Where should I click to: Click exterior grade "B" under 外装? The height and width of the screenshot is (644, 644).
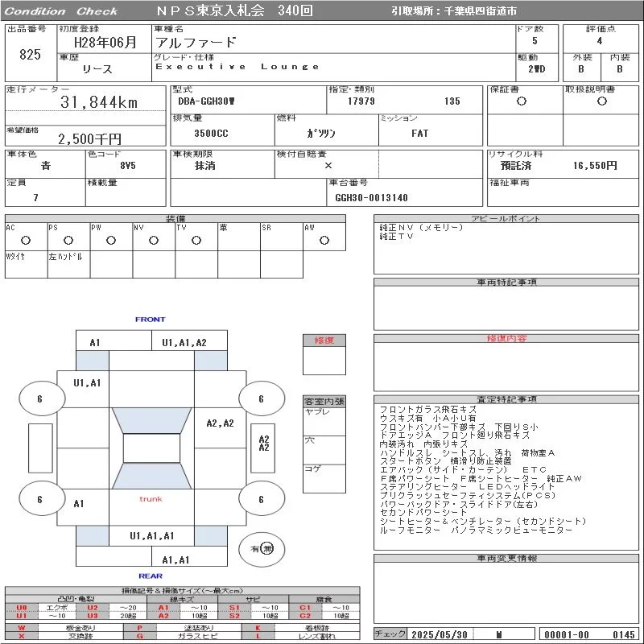pyautogui.click(x=580, y=69)
